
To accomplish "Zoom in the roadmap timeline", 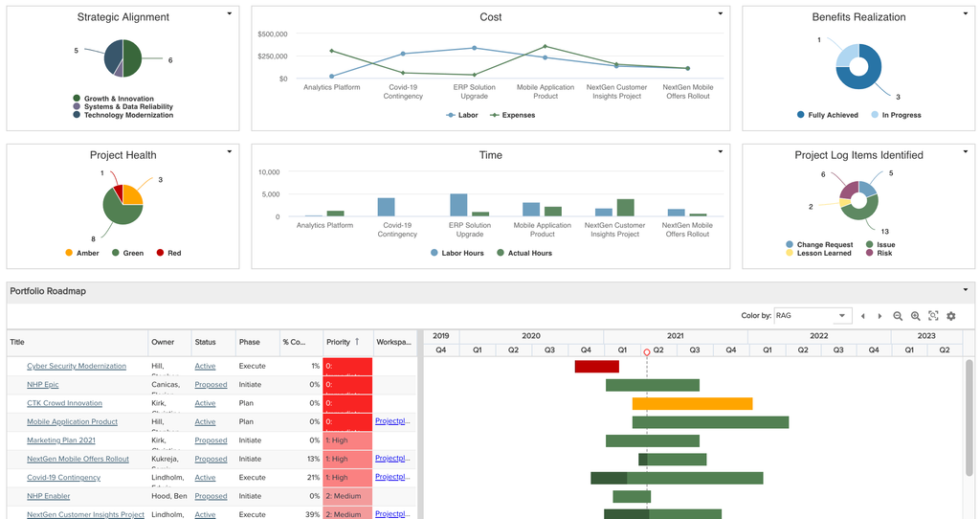I will [x=915, y=316].
